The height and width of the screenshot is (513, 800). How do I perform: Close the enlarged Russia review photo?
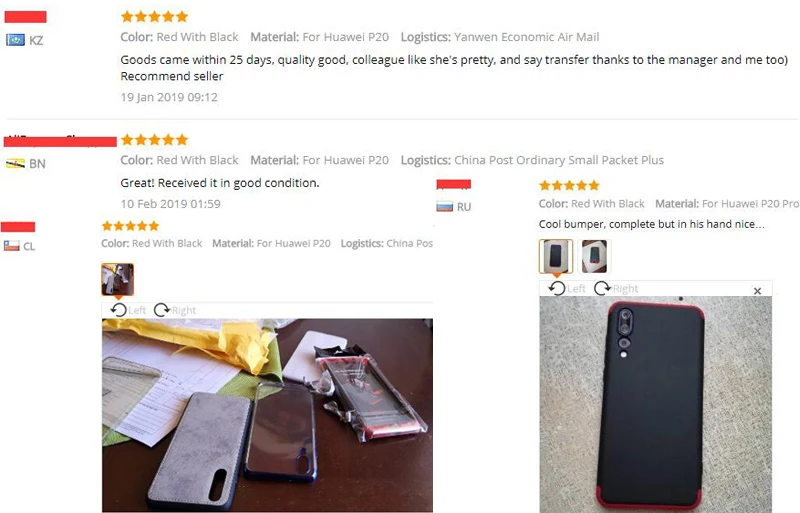tap(757, 290)
